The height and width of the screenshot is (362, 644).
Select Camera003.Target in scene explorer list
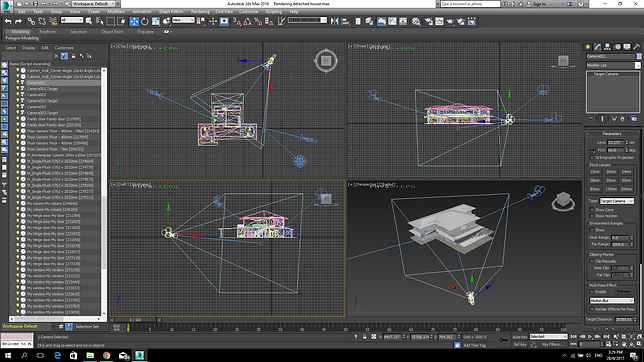43,113
